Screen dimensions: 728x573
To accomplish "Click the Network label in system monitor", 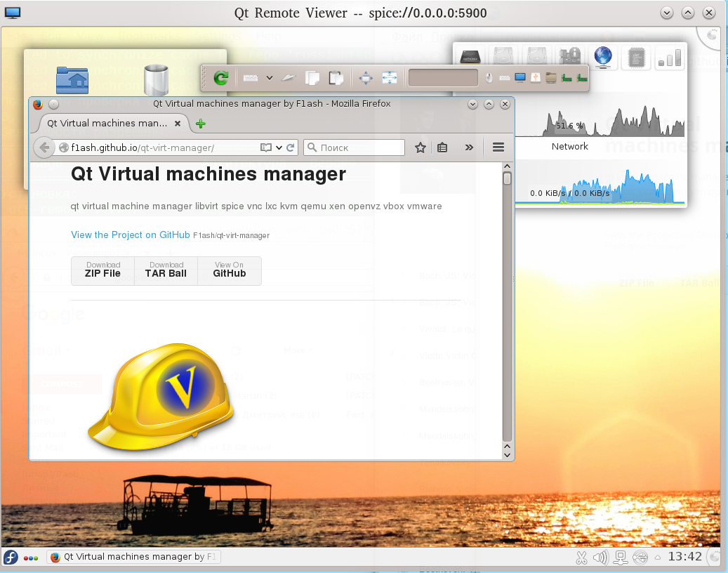I will pos(569,147).
